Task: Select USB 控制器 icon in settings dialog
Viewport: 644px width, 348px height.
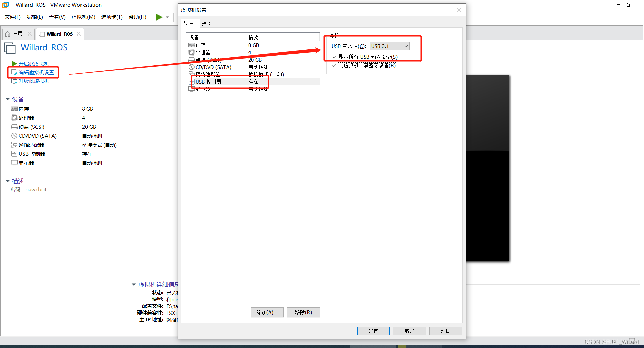Action: [192, 82]
